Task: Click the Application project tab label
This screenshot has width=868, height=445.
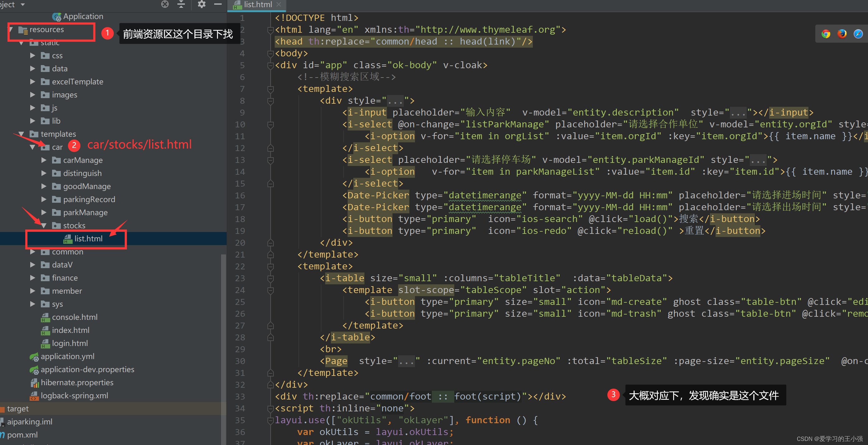Action: click(84, 16)
